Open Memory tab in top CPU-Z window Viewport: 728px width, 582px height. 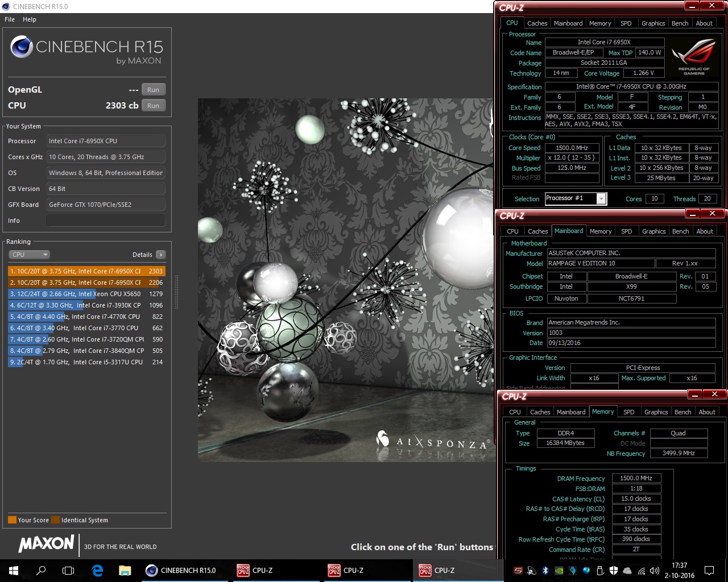point(600,23)
